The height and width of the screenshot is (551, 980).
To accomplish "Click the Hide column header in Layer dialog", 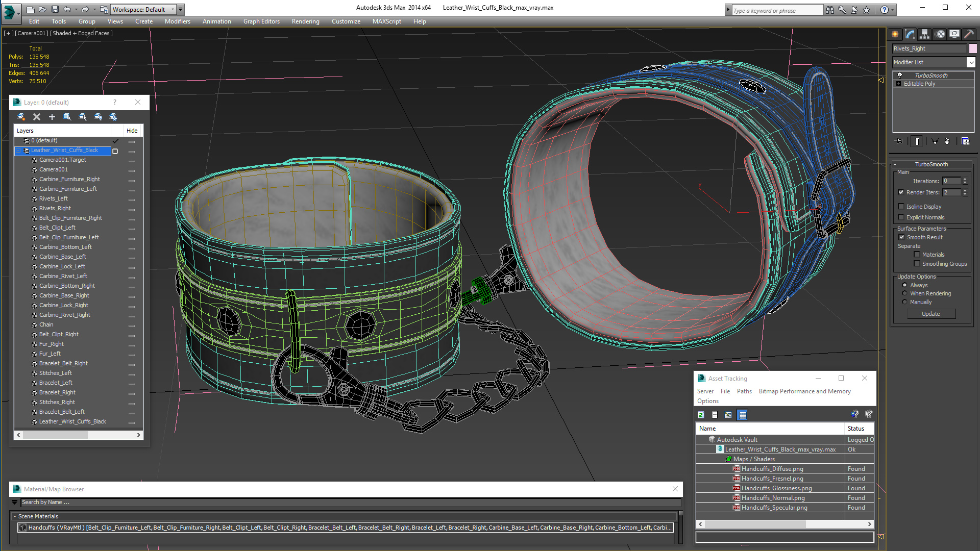I will coord(132,131).
